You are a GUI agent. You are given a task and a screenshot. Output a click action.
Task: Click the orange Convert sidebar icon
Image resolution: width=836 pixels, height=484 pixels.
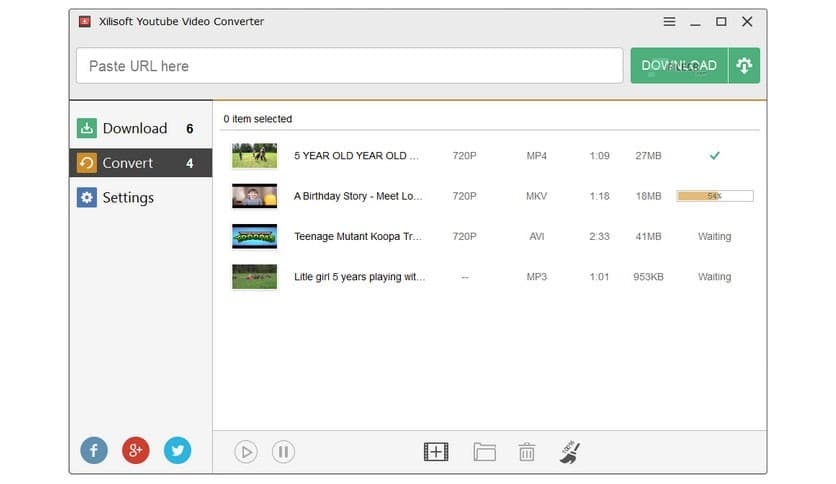86,163
